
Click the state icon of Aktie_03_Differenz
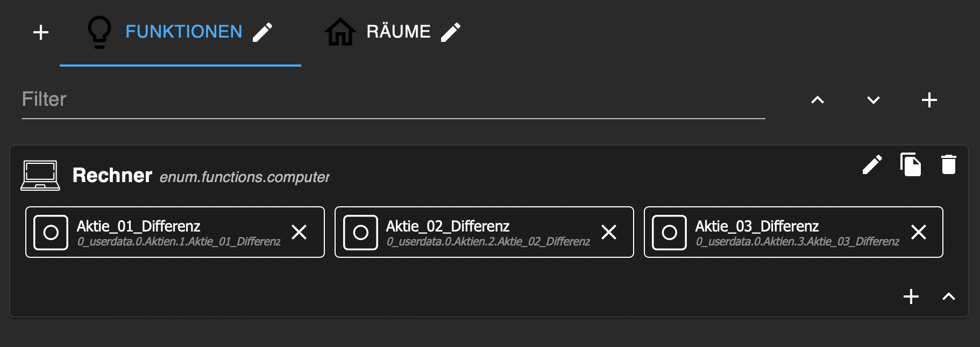(x=670, y=233)
